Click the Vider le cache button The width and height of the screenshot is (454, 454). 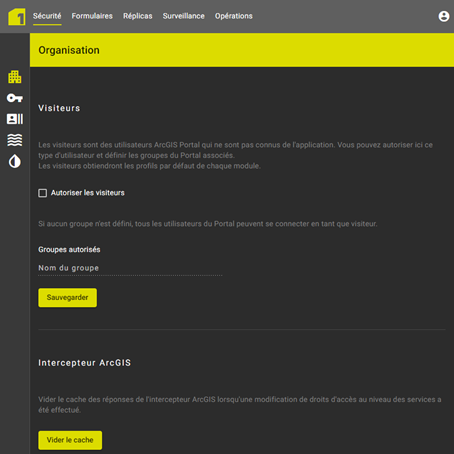pyautogui.click(x=70, y=440)
